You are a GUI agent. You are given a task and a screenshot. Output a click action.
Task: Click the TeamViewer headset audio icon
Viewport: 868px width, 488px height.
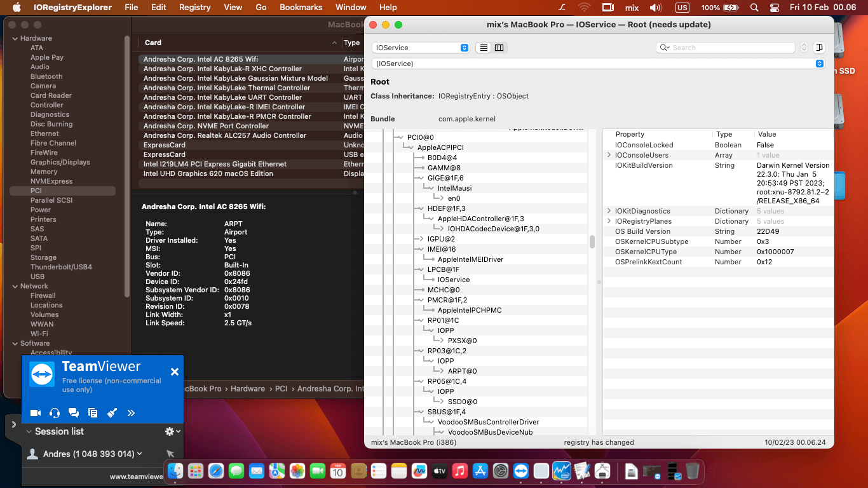tap(55, 413)
